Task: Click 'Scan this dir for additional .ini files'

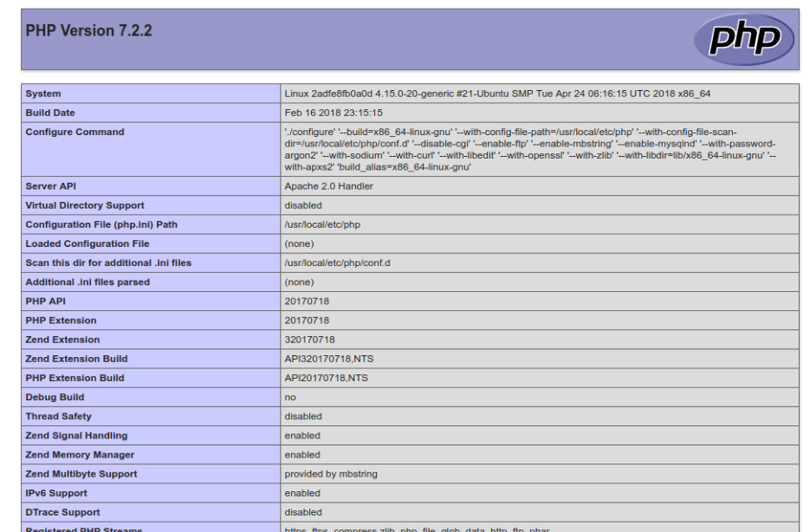Action: pyautogui.click(x=108, y=263)
